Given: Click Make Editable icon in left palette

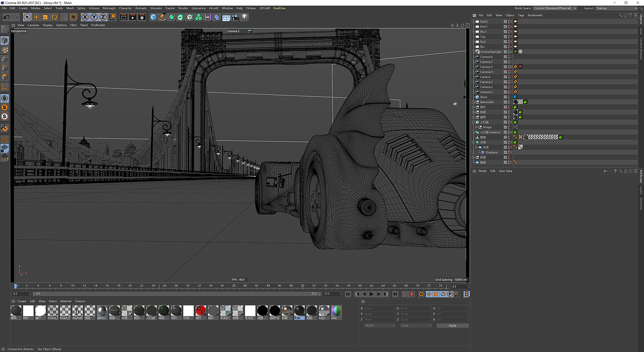Looking at the screenshot, I should (5, 29).
